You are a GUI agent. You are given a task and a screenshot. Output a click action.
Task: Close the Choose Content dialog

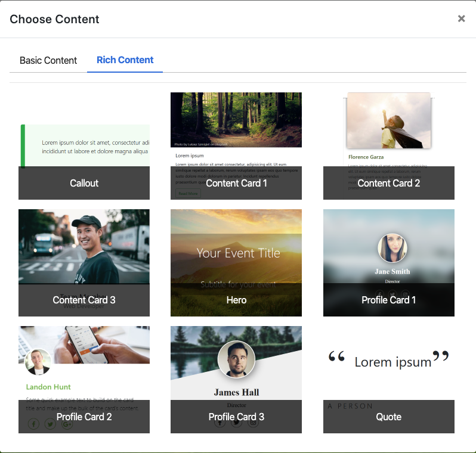click(461, 18)
